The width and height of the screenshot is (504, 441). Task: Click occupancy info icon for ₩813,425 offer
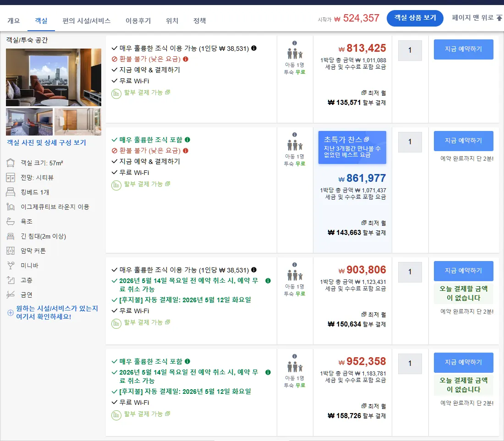click(295, 43)
